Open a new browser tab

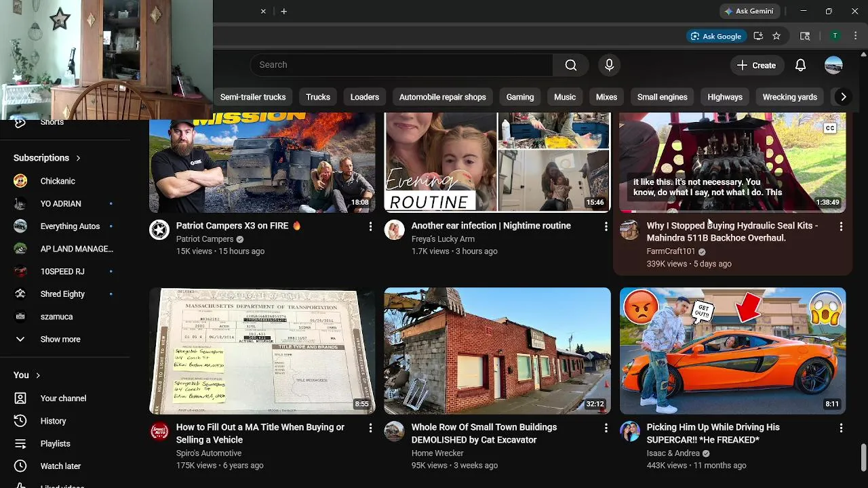pos(283,11)
